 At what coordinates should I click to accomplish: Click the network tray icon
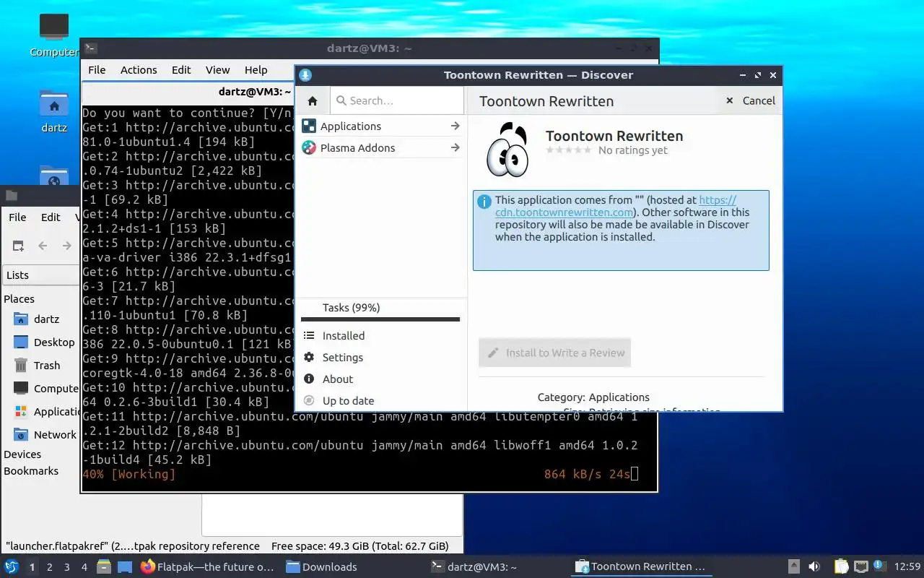coord(860,566)
